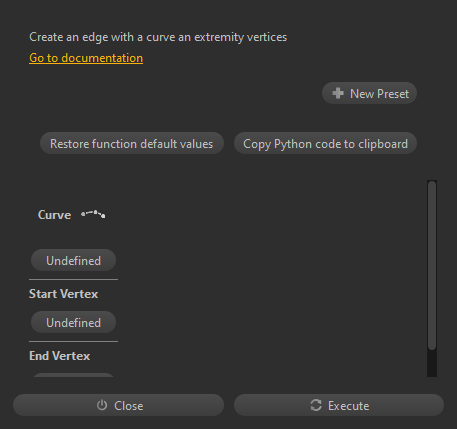Image resolution: width=457 pixels, height=429 pixels.
Task: Select the End Vertex label
Action: tap(59, 356)
